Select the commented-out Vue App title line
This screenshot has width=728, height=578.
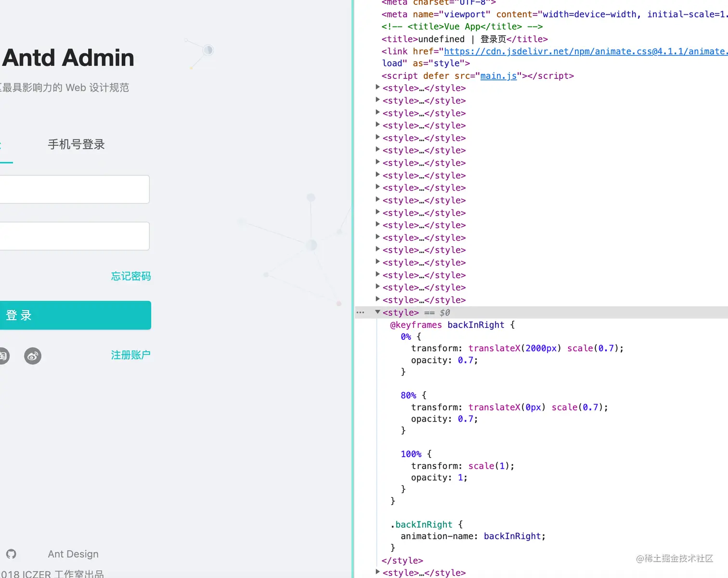pyautogui.click(x=462, y=26)
